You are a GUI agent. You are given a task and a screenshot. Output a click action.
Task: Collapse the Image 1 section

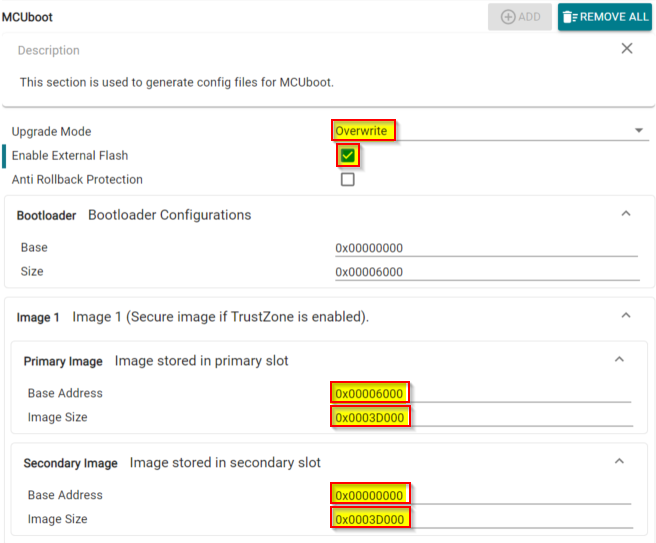click(626, 316)
